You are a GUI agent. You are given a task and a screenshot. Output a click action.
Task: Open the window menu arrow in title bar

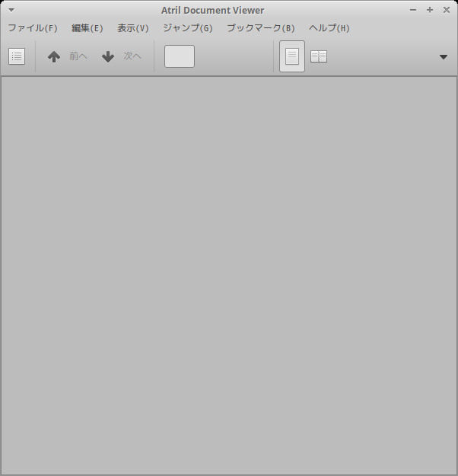coord(11,10)
